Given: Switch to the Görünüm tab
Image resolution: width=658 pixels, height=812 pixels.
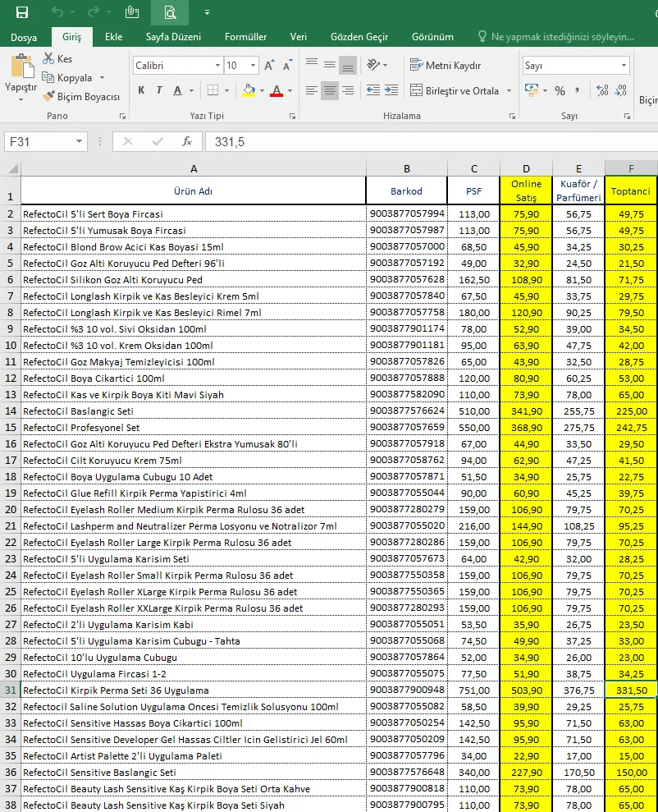Looking at the screenshot, I should pos(432,37).
